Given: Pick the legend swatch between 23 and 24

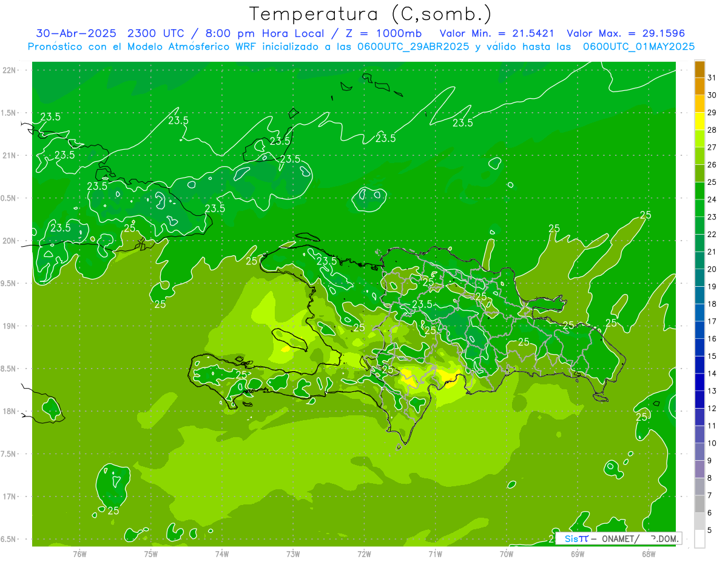Looking at the screenshot, I should [x=699, y=208].
